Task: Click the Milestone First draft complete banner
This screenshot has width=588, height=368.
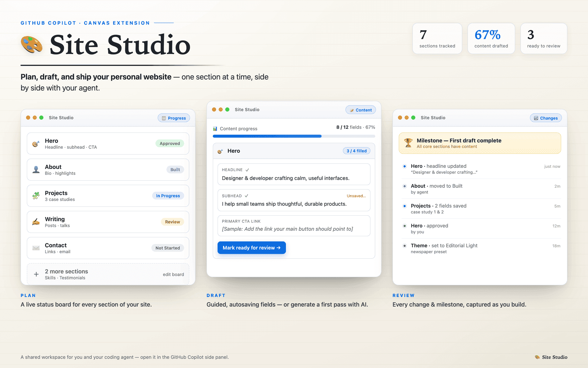Action: (x=480, y=143)
